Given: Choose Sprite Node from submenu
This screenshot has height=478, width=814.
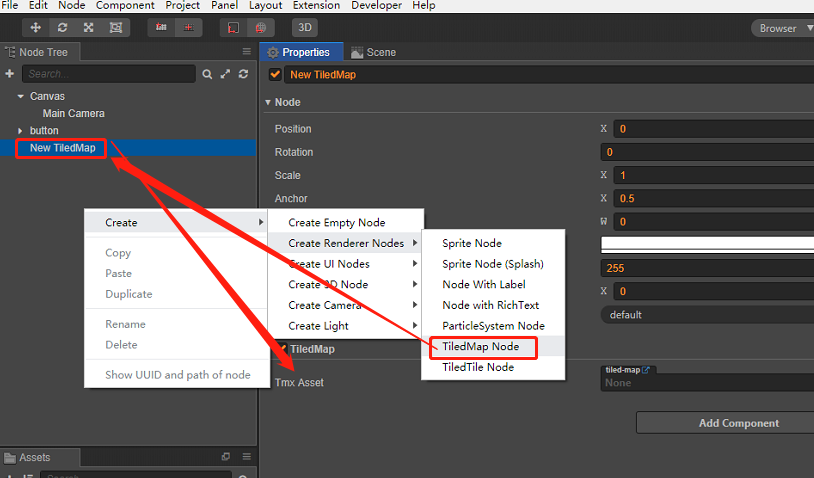Looking at the screenshot, I should [x=472, y=243].
